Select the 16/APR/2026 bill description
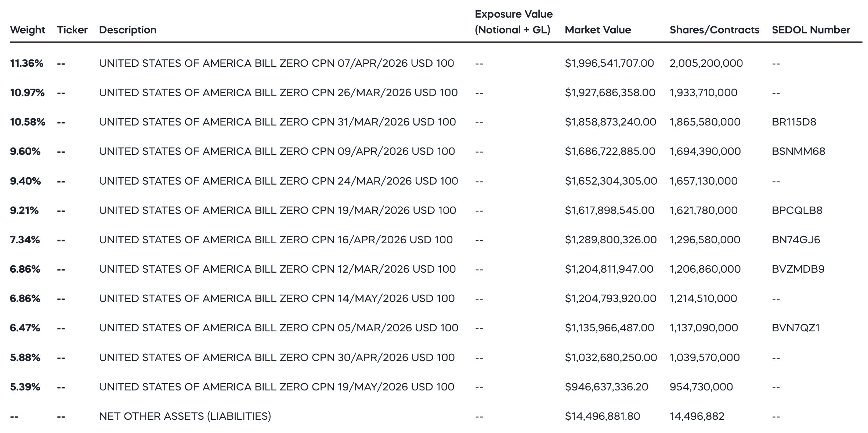 276,240
